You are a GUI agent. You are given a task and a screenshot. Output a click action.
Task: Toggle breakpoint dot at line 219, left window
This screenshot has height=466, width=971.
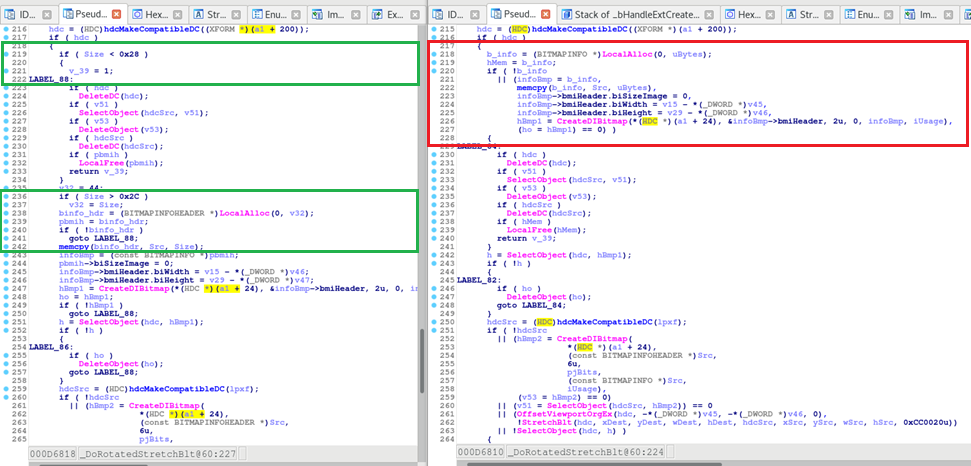click(6, 54)
